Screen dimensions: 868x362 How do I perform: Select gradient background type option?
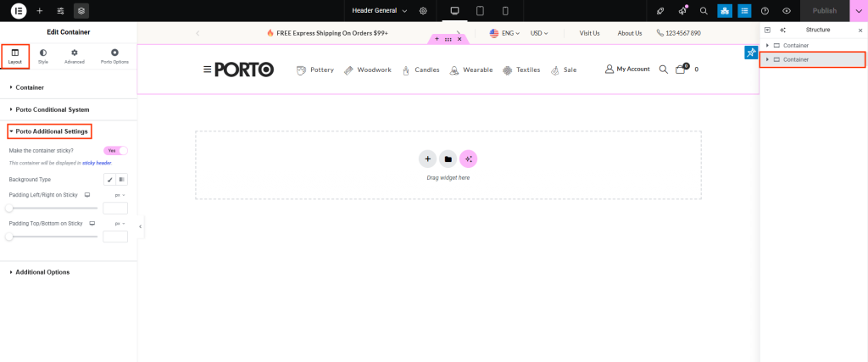point(122,180)
